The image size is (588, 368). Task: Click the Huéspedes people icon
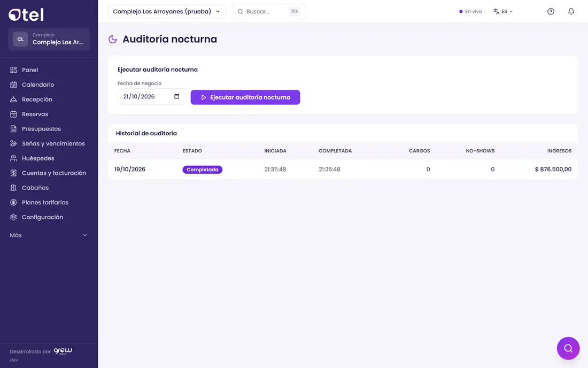tap(13, 158)
